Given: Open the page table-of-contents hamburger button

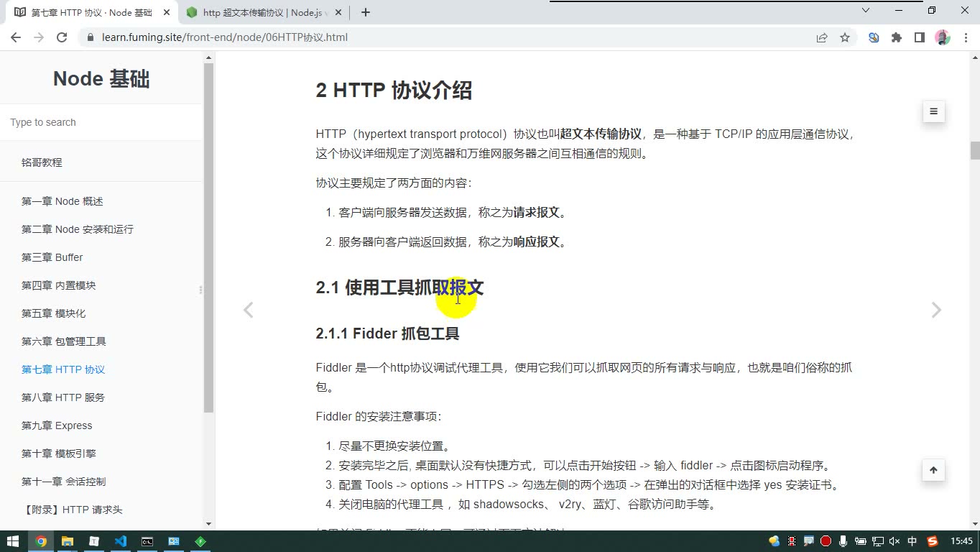Looking at the screenshot, I should tap(933, 111).
